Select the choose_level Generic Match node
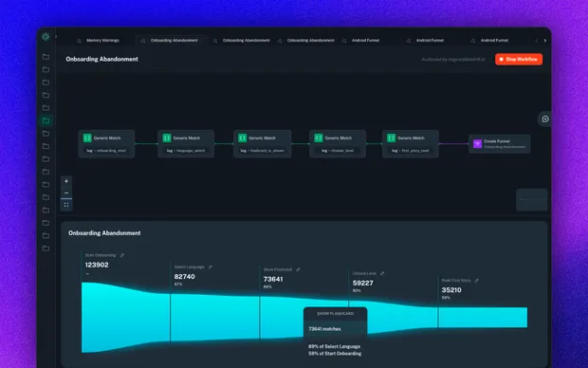Viewport: 588px width, 368px height. (338, 143)
